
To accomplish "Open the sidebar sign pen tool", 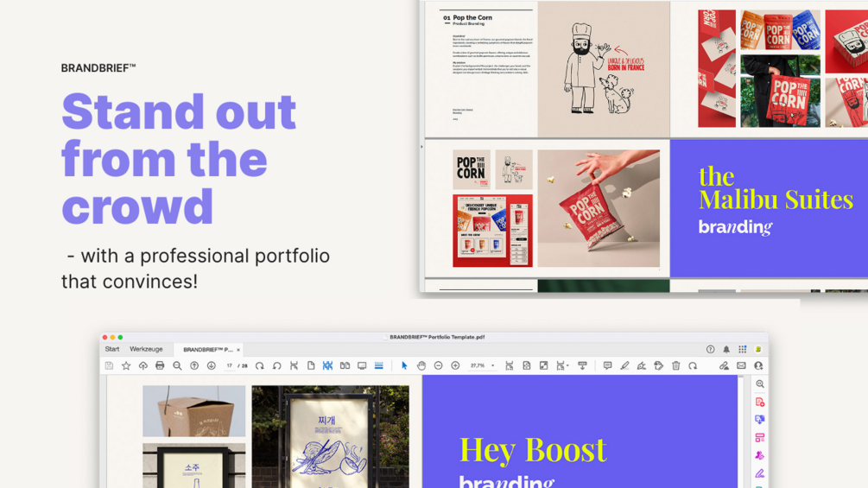I will (x=760, y=473).
